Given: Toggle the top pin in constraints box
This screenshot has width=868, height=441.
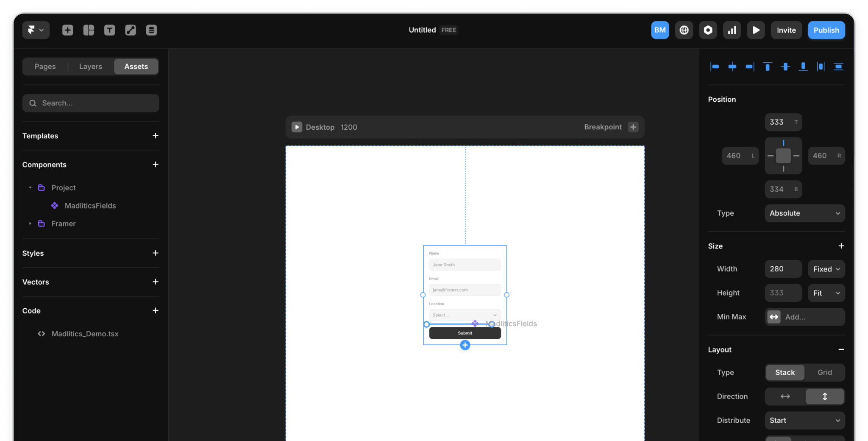Looking at the screenshot, I should tap(783, 143).
